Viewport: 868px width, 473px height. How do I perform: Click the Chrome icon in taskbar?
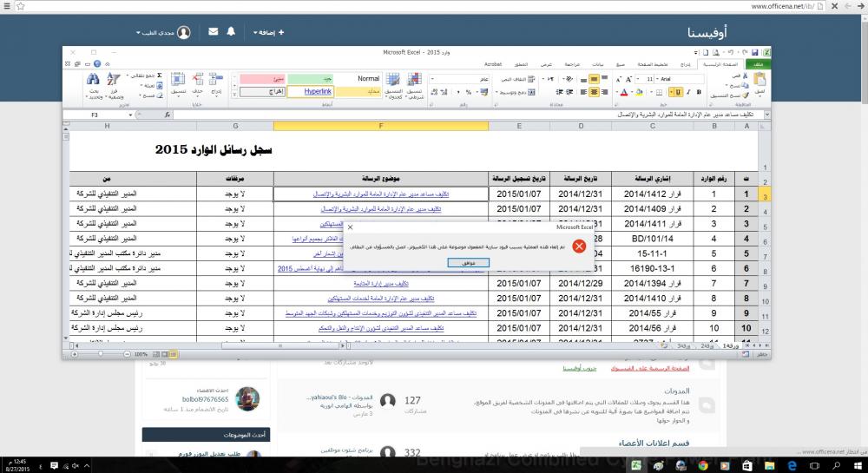coord(702,466)
